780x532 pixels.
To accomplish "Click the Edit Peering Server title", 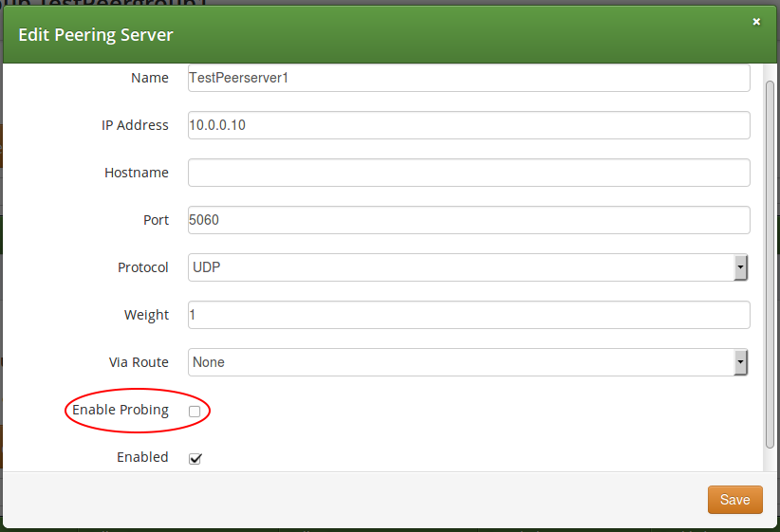I will [x=96, y=35].
